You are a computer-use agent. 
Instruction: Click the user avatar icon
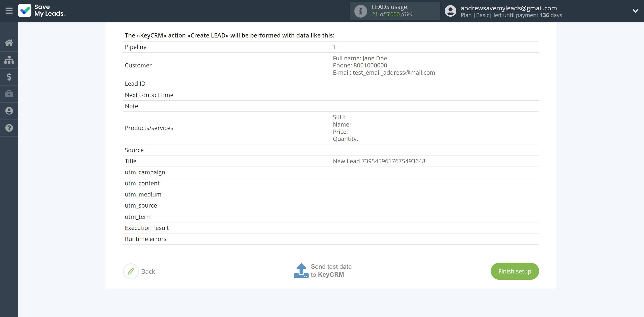click(x=450, y=11)
